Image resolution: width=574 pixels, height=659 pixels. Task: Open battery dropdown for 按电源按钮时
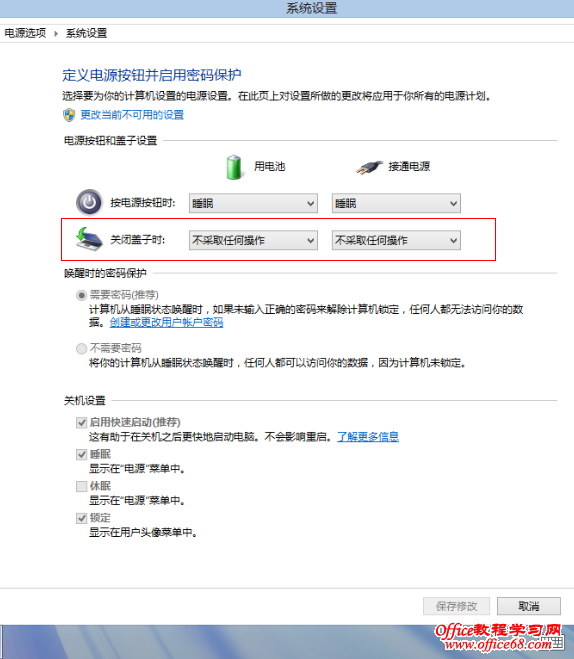[253, 203]
